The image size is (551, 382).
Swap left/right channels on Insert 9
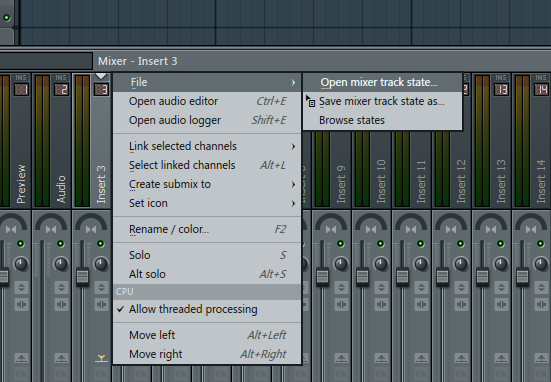click(x=341, y=304)
